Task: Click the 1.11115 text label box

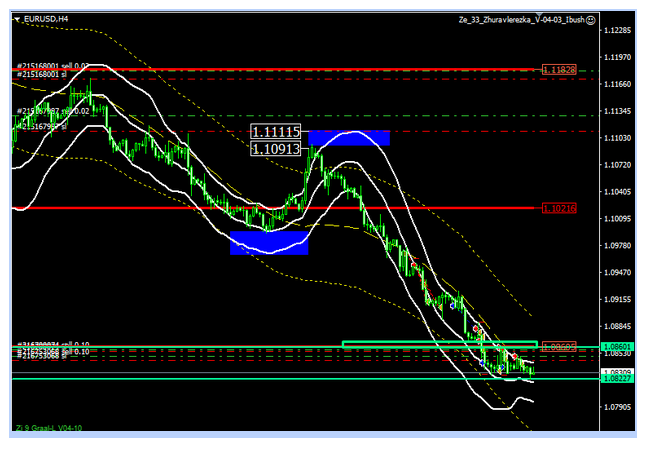Action: click(277, 132)
